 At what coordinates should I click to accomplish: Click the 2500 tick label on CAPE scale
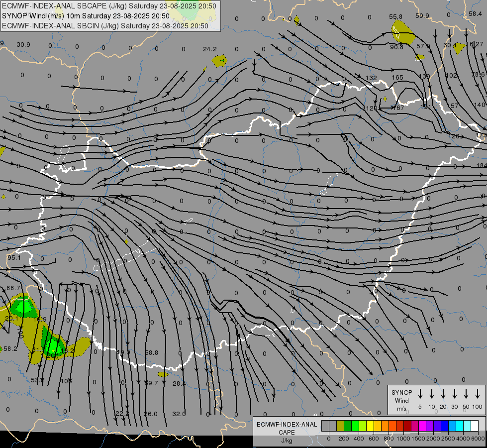click(x=448, y=439)
